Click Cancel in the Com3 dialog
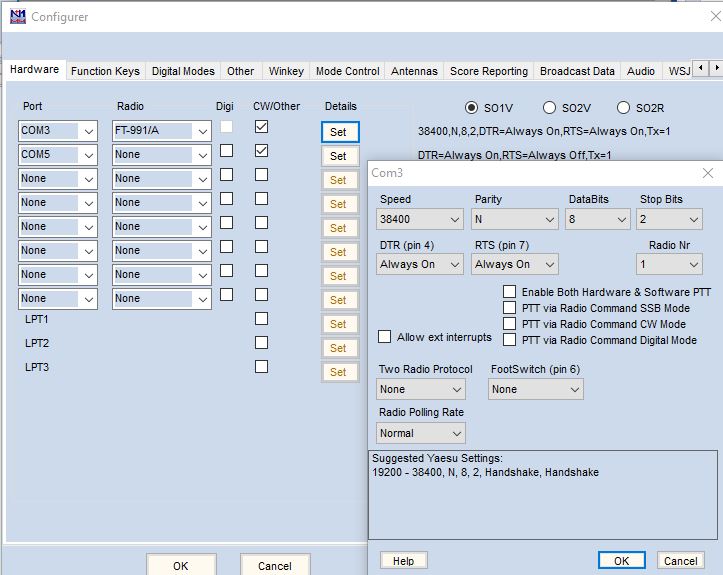This screenshot has height=575, width=723. point(680,561)
